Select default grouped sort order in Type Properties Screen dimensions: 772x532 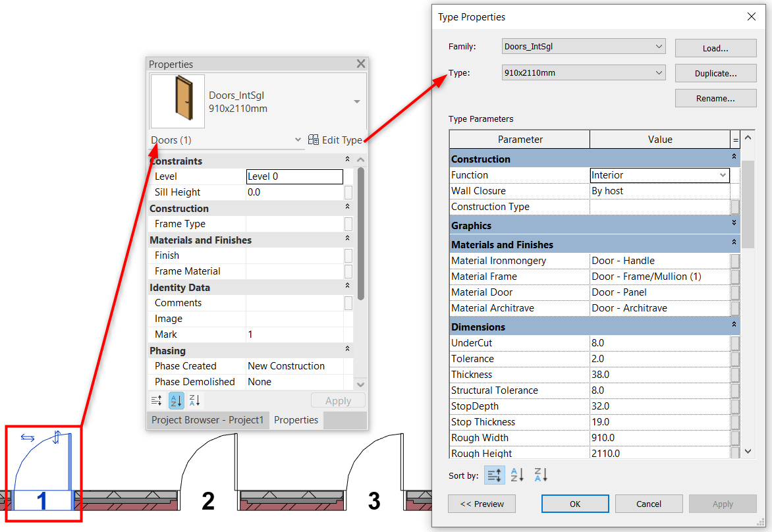[x=494, y=475]
